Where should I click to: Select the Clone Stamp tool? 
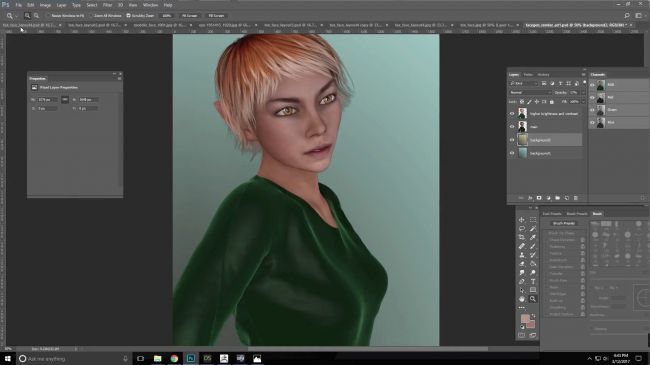tap(522, 255)
